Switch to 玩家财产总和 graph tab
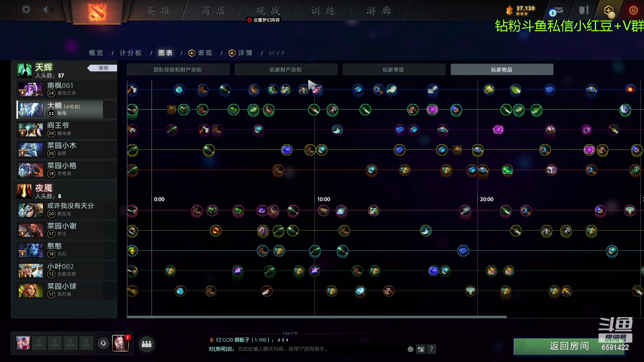 [x=286, y=70]
